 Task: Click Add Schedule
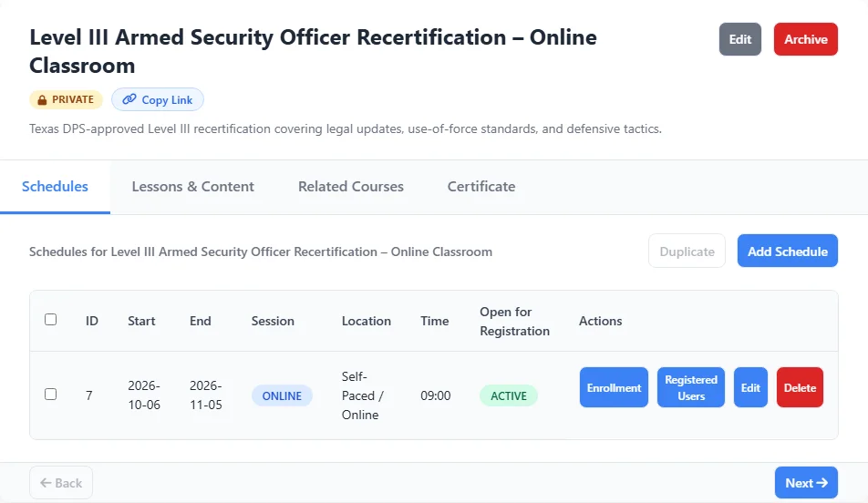[787, 251]
